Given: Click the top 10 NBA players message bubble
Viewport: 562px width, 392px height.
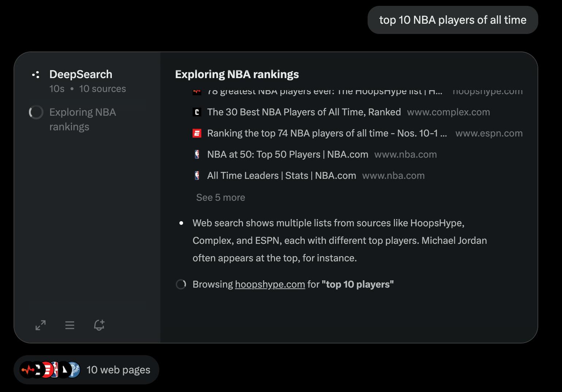Looking at the screenshot, I should (x=452, y=20).
